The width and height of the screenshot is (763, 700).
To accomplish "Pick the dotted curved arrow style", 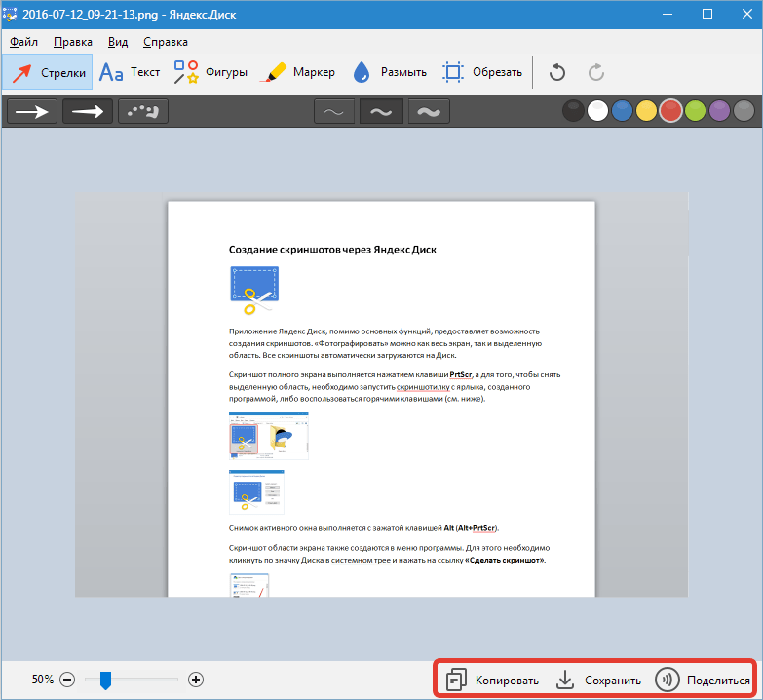I will 143,111.
